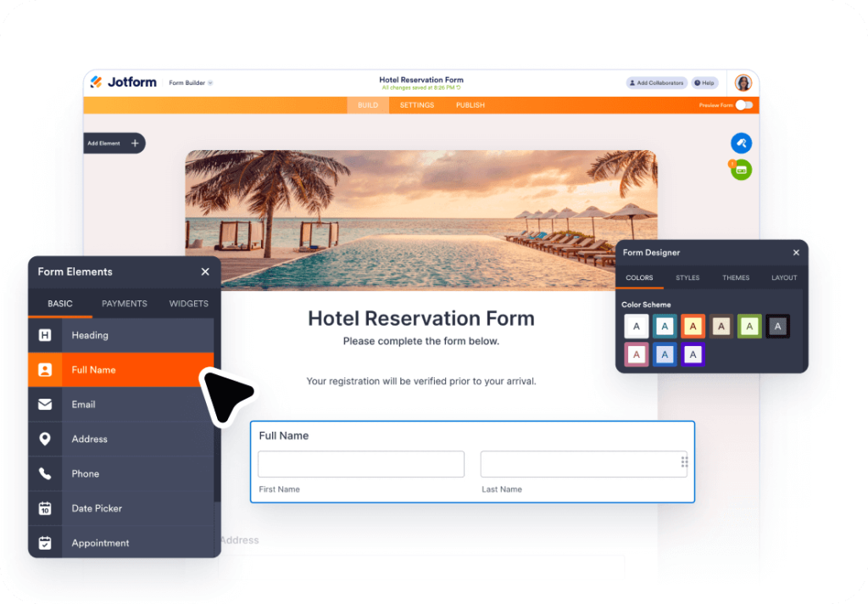Click the Address location pin icon
Viewport: 868px width, 604px height.
(45, 439)
